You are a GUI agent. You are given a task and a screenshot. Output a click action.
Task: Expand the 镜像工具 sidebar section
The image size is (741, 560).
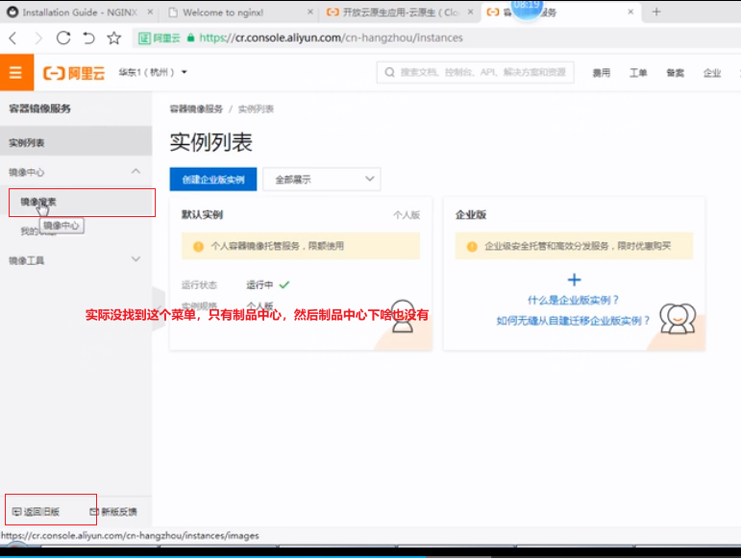click(x=136, y=259)
